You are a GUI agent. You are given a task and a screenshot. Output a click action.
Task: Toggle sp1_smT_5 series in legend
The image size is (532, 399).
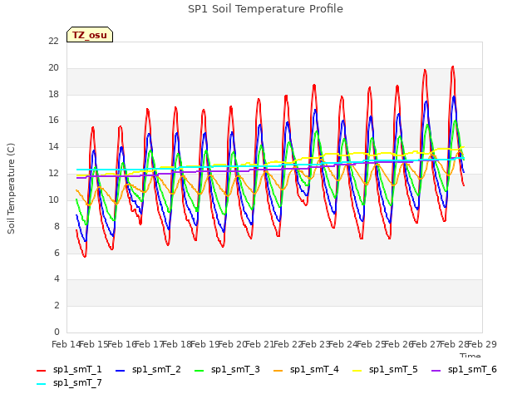point(385,369)
